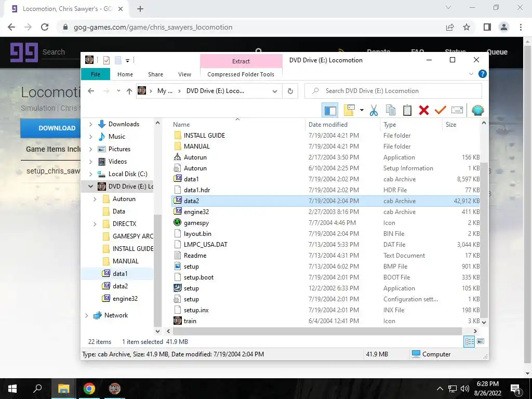The height and width of the screenshot is (399, 532).
Task: Click the Search DVD Drive (E:) Locomotion field
Action: coord(393,91)
